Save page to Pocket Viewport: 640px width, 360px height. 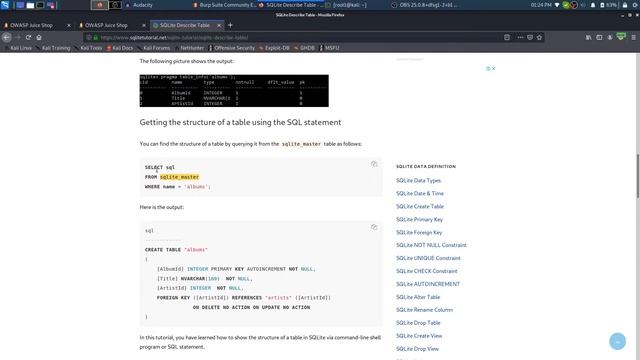pos(530,37)
